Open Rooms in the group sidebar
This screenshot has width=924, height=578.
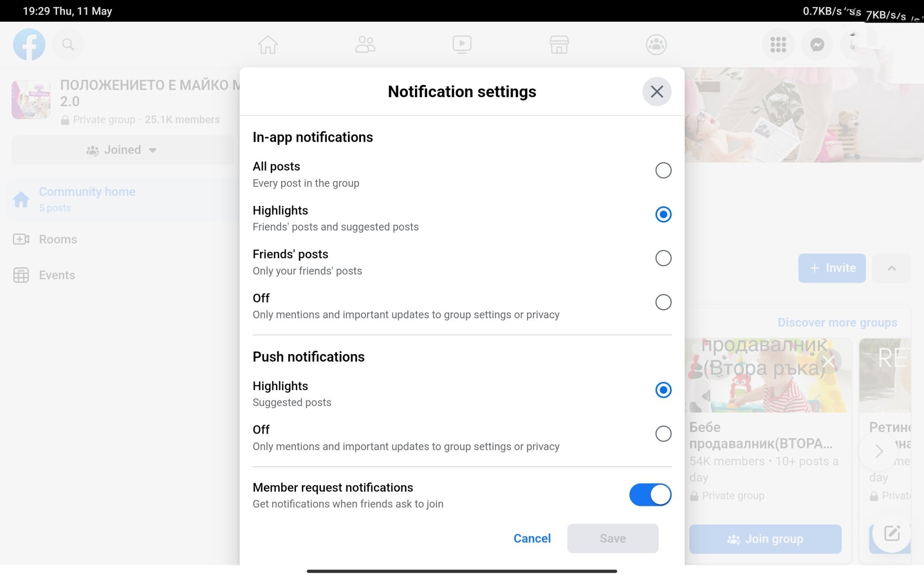pyautogui.click(x=58, y=239)
